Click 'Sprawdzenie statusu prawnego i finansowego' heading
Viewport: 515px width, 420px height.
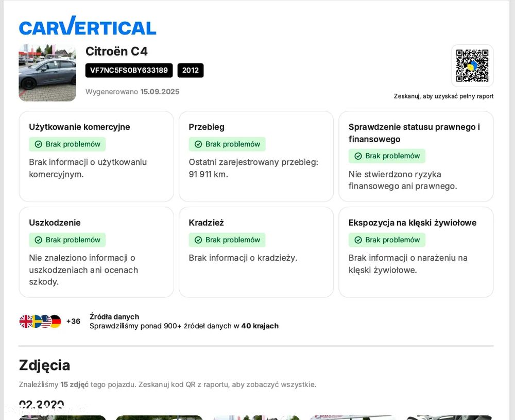pyautogui.click(x=414, y=133)
